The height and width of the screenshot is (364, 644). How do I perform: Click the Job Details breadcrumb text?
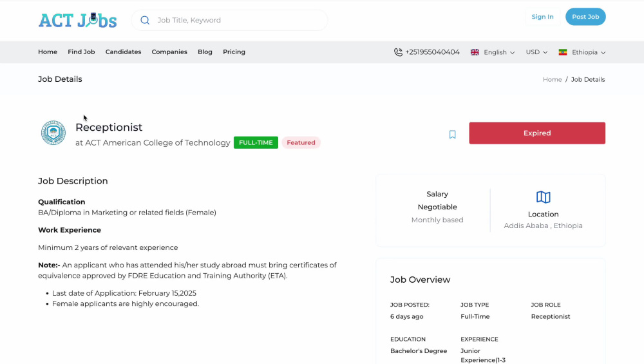(x=588, y=79)
